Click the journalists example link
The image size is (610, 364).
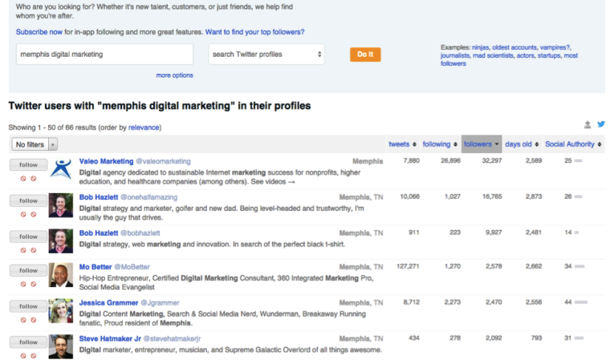[455, 55]
